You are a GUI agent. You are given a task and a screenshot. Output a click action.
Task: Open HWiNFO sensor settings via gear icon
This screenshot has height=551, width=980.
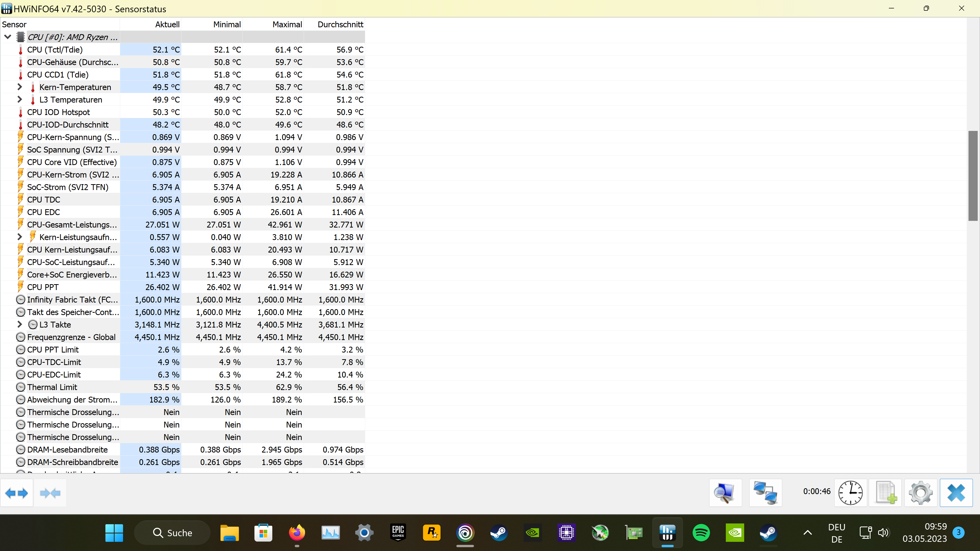921,492
